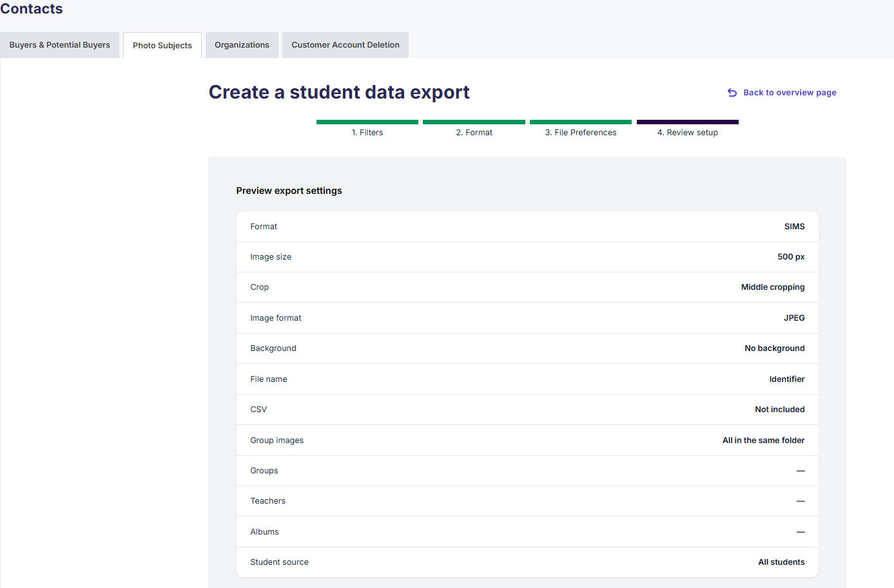Click All in the same folder value

point(764,441)
